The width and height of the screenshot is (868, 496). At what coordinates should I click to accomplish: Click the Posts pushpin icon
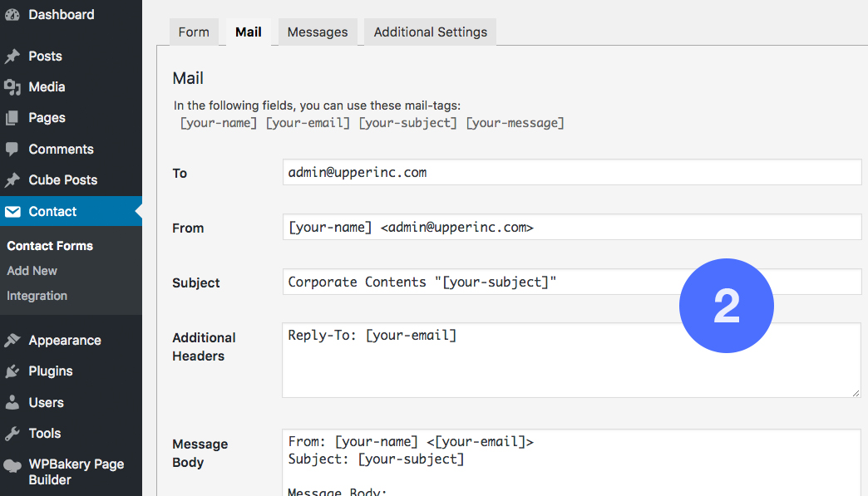click(x=12, y=56)
